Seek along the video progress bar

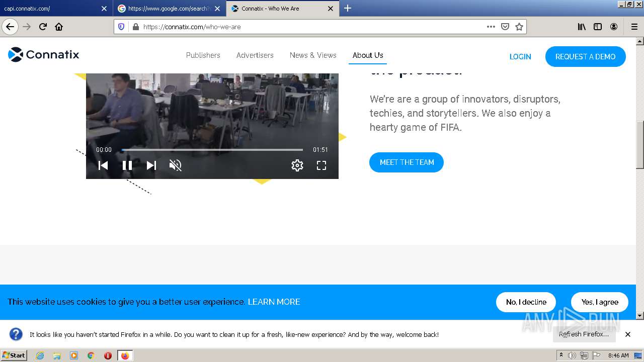pyautogui.click(x=212, y=150)
